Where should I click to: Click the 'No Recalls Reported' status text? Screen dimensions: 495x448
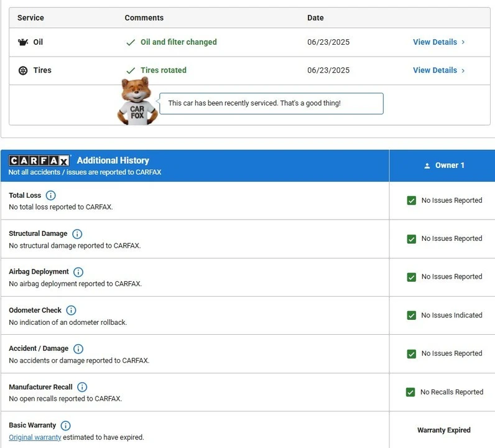pyautogui.click(x=451, y=392)
